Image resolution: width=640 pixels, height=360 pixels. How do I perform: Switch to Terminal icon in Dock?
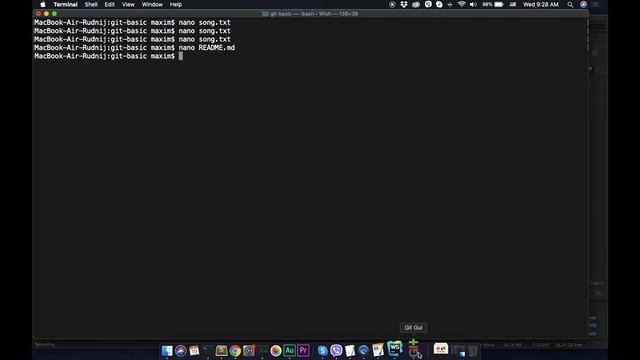[x=208, y=351]
